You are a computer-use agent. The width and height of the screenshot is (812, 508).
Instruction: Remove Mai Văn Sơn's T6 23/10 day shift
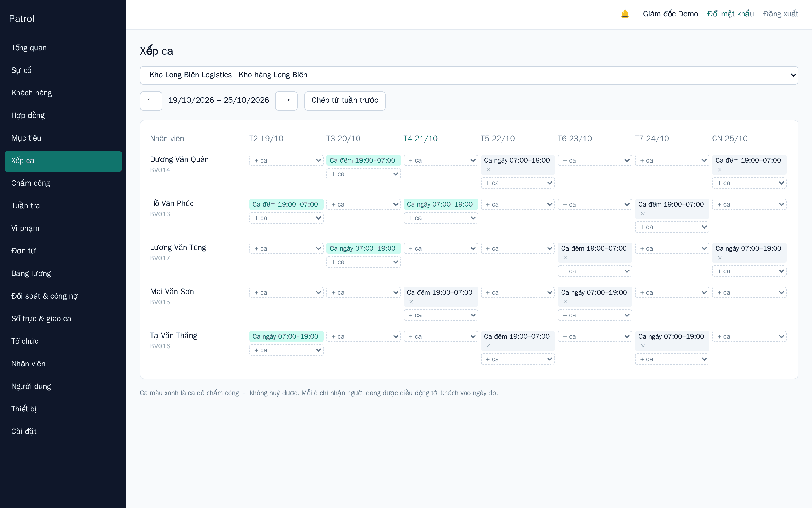(565, 302)
